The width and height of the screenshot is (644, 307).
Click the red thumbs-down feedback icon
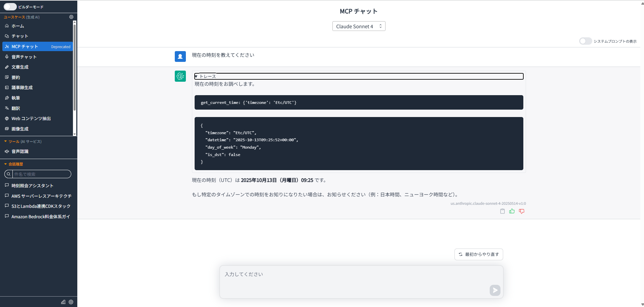(x=522, y=211)
